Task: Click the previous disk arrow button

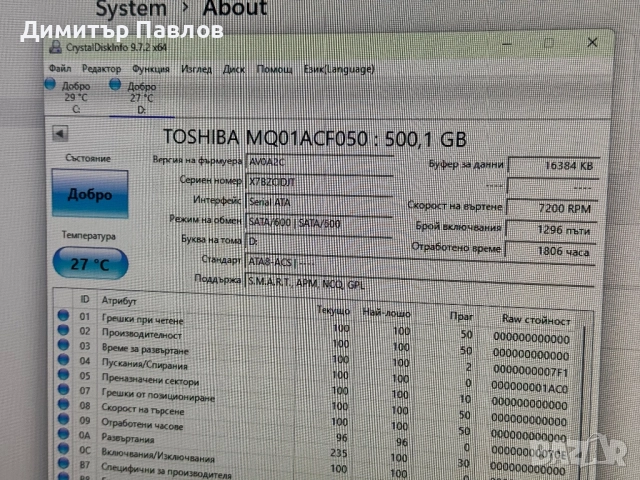Action: coord(60,133)
